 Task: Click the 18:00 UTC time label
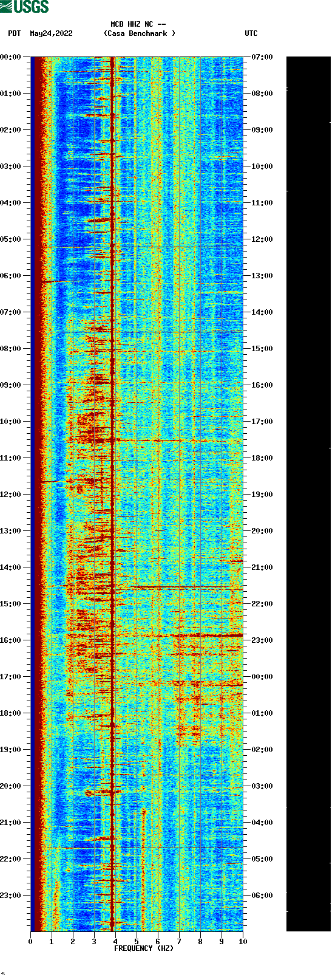(262, 458)
